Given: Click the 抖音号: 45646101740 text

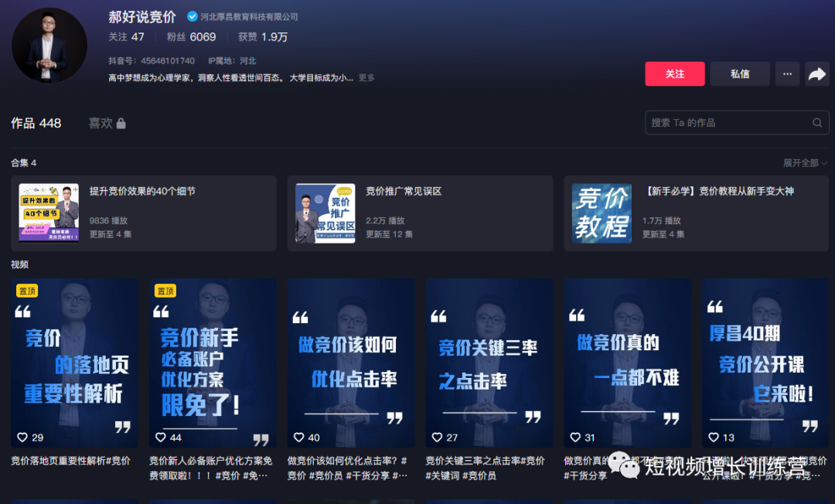Looking at the screenshot, I should [x=152, y=60].
